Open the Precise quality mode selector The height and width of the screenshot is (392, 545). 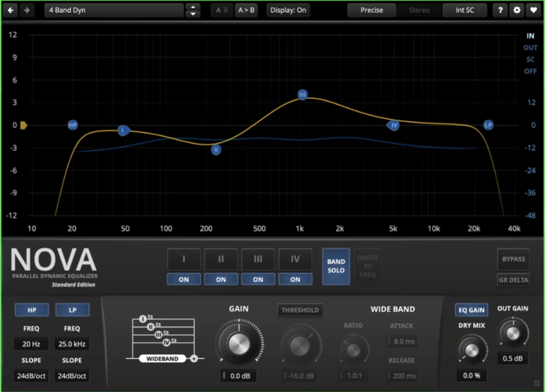tap(372, 10)
